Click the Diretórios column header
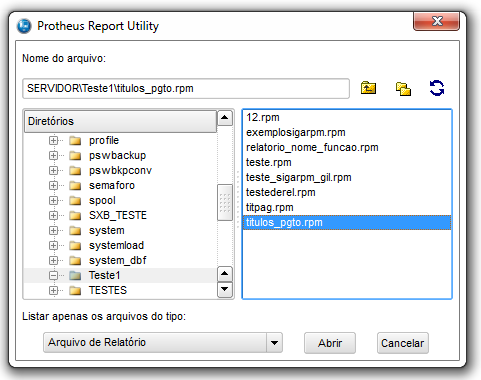This screenshot has height=380, width=481. tap(120, 121)
